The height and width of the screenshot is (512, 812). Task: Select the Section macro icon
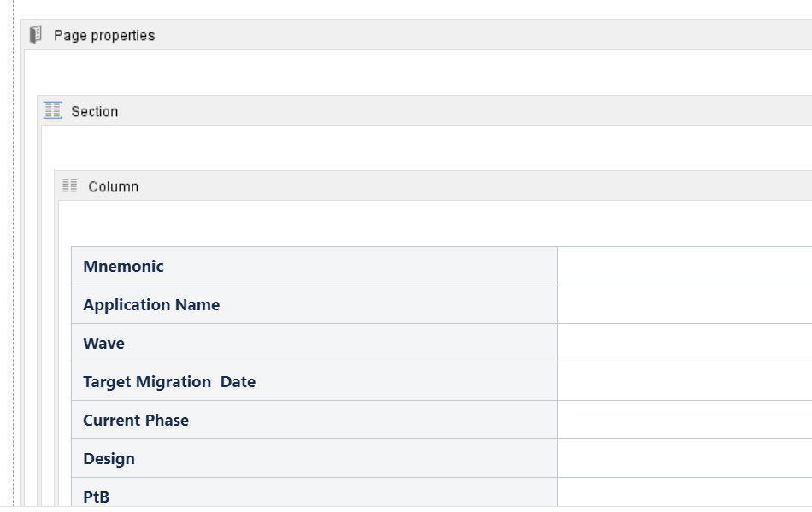point(52,110)
